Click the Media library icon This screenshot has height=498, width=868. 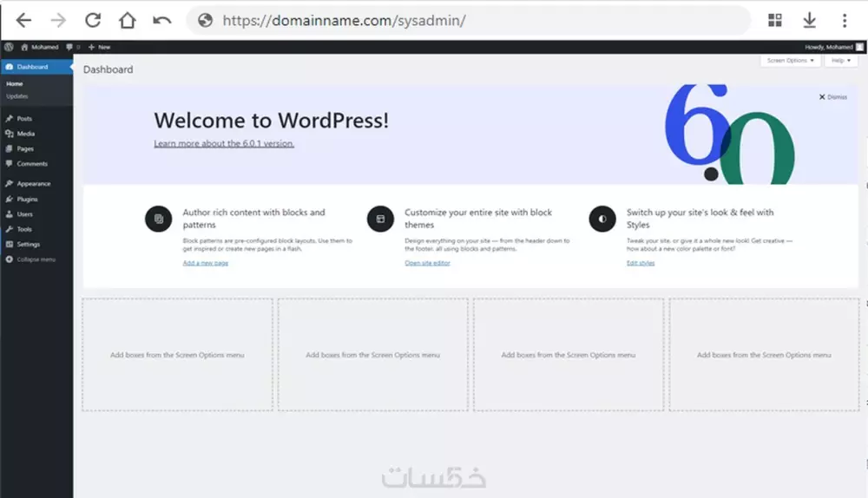(10, 134)
